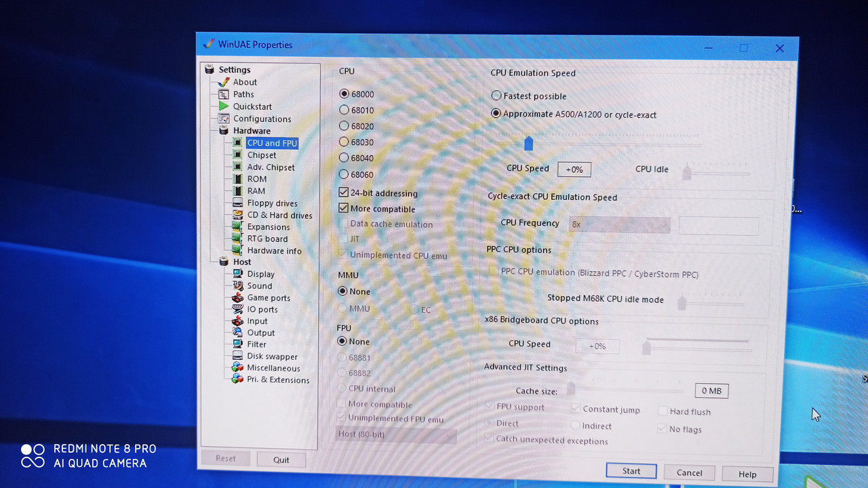Click the Cancel button
Viewport: 868px width, 488px height.
[689, 472]
